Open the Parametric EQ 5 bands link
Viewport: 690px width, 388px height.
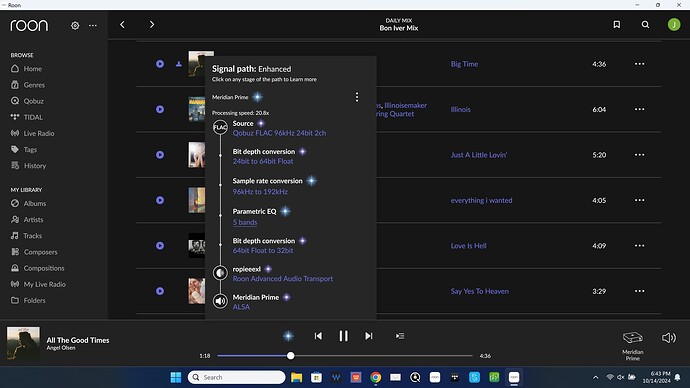click(245, 222)
